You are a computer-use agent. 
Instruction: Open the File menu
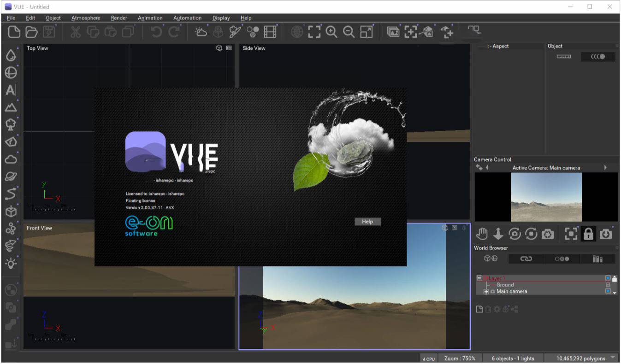(11, 18)
